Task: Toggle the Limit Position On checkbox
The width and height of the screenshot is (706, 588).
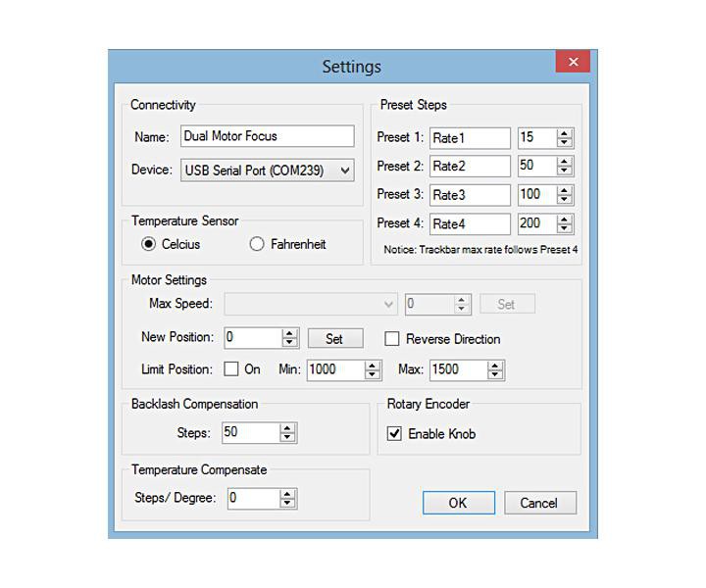Action: tap(231, 369)
